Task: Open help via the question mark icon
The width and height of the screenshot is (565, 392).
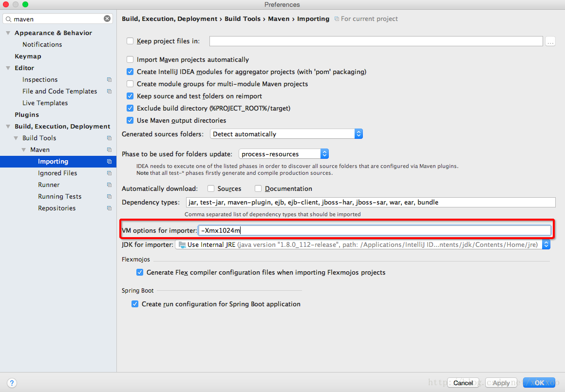Action: 12,383
